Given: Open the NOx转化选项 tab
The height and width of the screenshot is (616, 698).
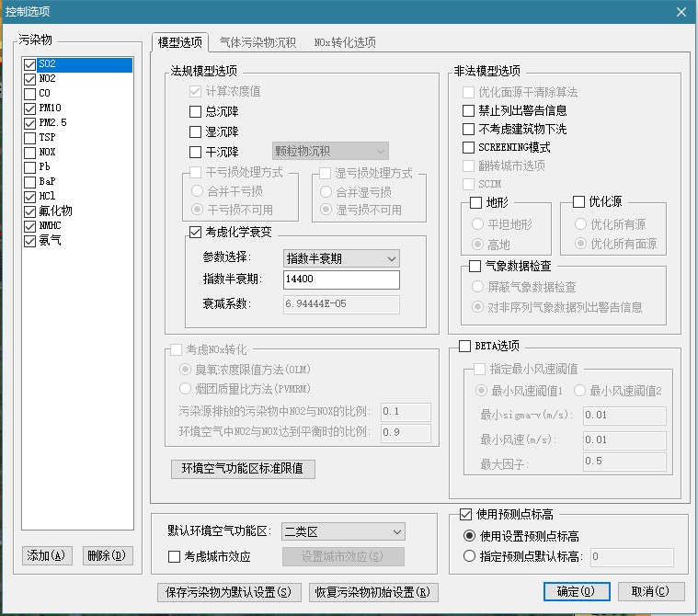Looking at the screenshot, I should click(x=345, y=42).
